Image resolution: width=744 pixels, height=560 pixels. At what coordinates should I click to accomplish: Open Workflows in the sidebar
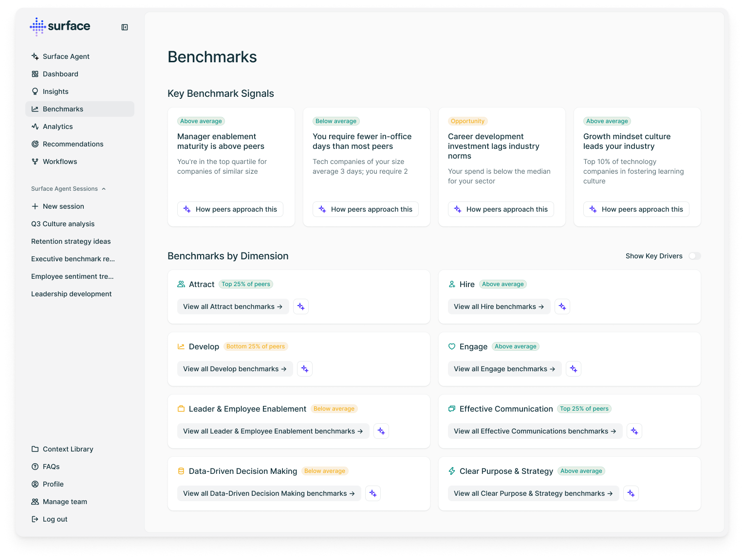point(60,162)
